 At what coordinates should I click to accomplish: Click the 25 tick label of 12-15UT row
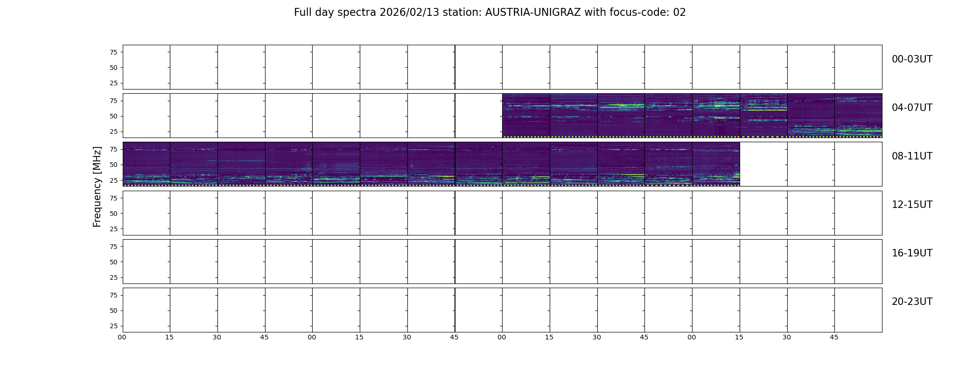[x=113, y=229]
